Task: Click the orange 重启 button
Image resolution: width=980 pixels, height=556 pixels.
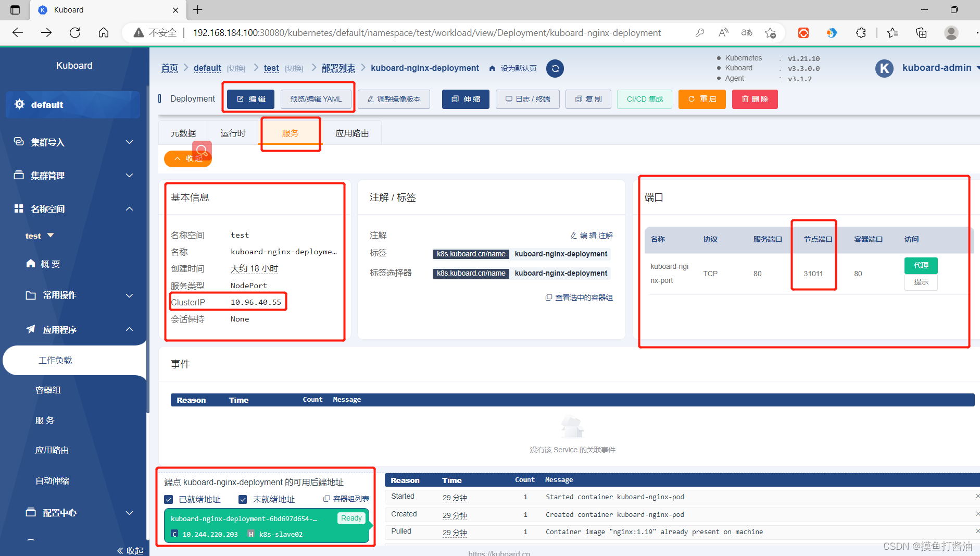Action: (702, 99)
